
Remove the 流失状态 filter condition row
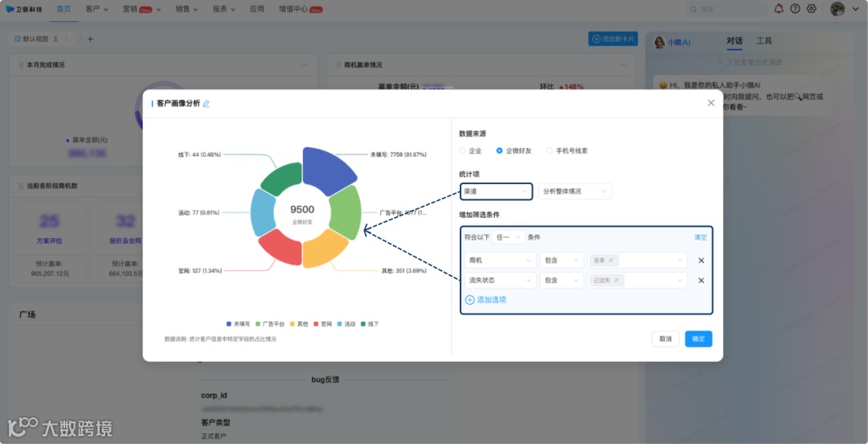click(x=701, y=281)
